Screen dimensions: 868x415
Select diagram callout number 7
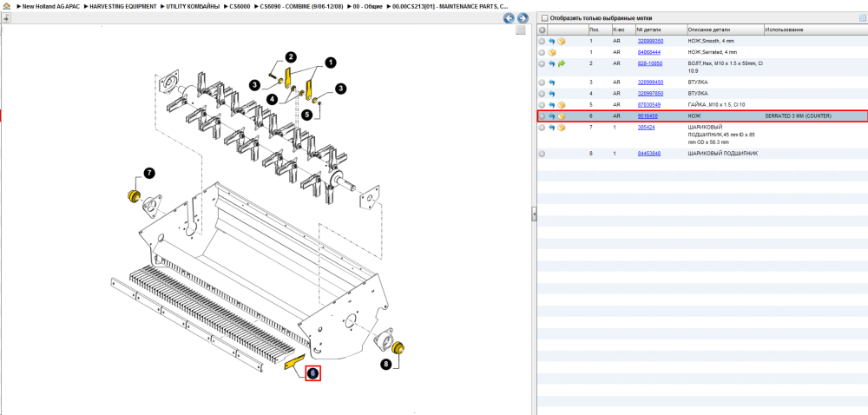[149, 173]
